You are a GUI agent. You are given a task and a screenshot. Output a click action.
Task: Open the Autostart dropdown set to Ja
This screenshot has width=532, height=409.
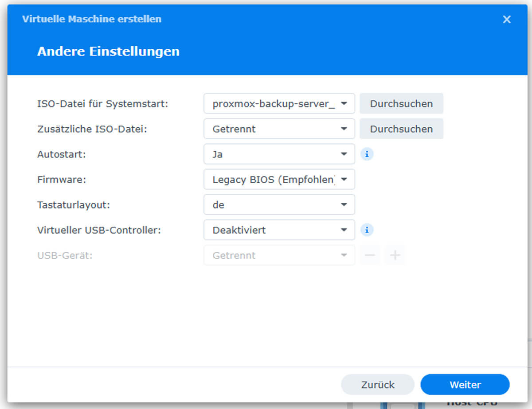click(x=279, y=154)
